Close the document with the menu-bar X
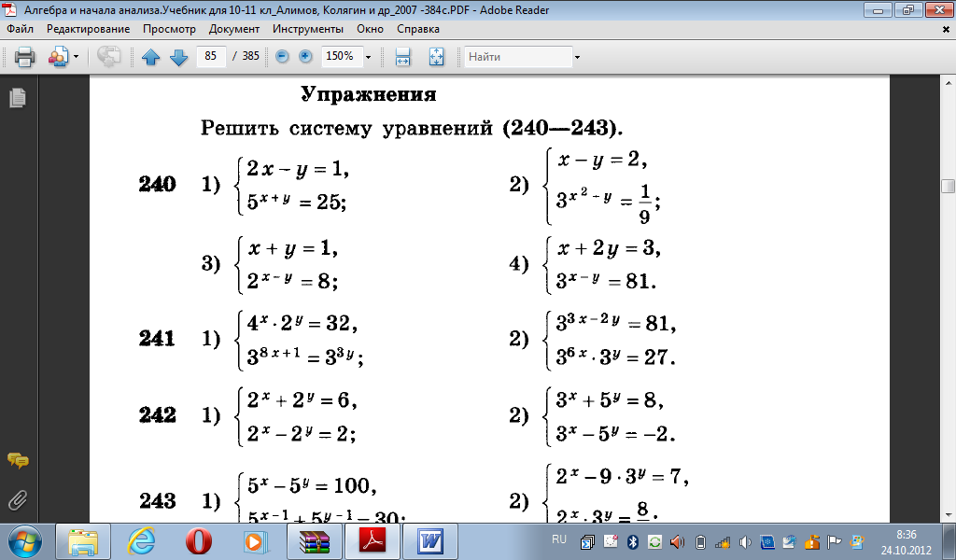The height and width of the screenshot is (560, 956). (x=947, y=29)
